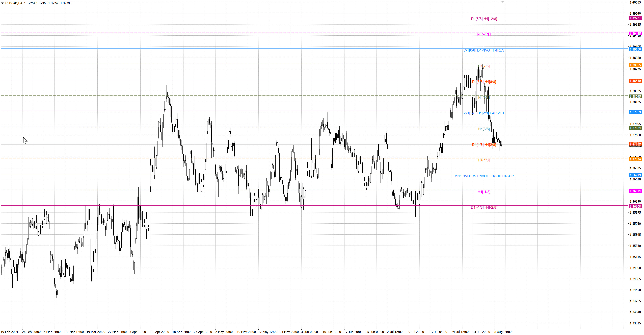Viewport: 644px width, 335px height.
Task: Click the 1.35545 value on price scale
Action: point(635,235)
